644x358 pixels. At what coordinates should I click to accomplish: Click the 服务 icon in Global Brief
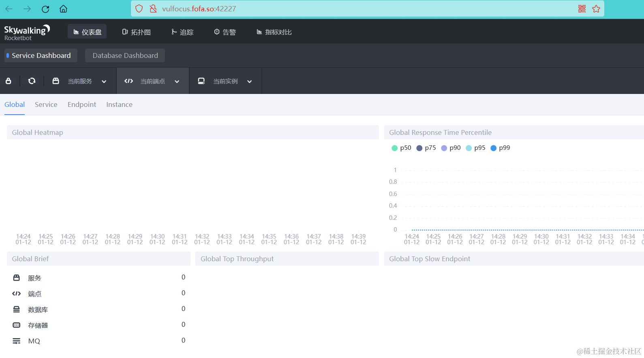click(x=17, y=278)
